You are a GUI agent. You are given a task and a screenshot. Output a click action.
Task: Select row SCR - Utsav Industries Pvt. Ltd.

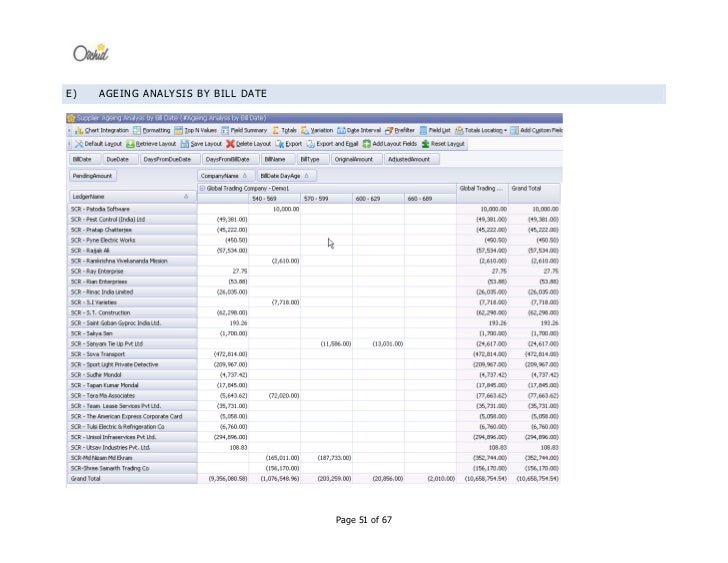click(132, 447)
